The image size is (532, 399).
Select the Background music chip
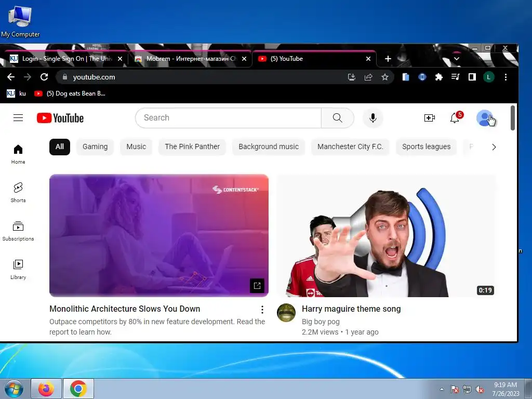(269, 147)
